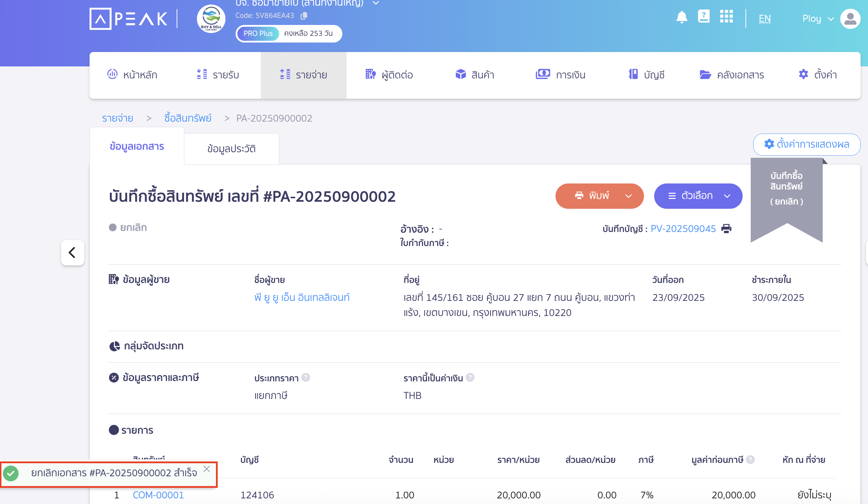Viewport: 868px width, 504px height.
Task: Open the Ploy user menu dropdown
Action: [818, 19]
